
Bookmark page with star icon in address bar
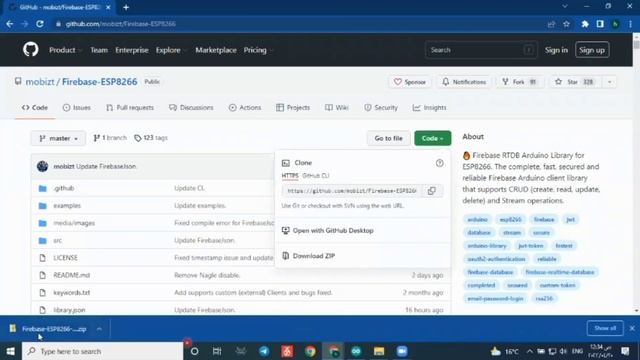click(566, 24)
